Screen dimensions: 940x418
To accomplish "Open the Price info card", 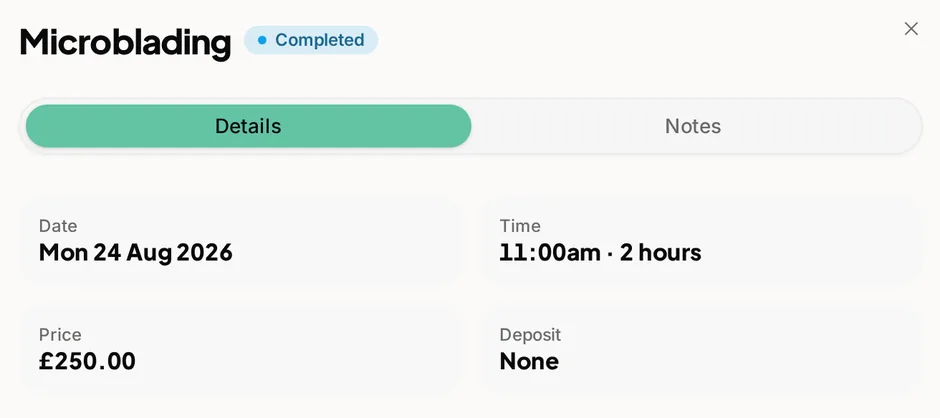I will [x=242, y=350].
